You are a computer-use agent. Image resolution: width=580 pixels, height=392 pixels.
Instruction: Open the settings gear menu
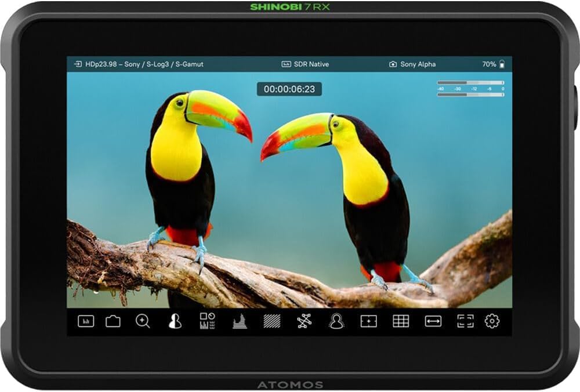point(492,321)
